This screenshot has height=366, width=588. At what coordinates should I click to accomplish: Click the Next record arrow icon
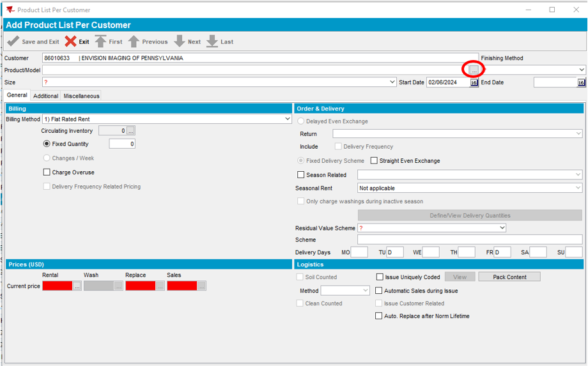point(180,42)
